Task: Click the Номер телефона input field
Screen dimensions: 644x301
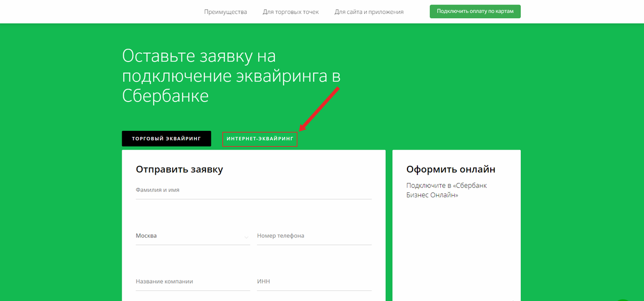Action: click(x=314, y=236)
